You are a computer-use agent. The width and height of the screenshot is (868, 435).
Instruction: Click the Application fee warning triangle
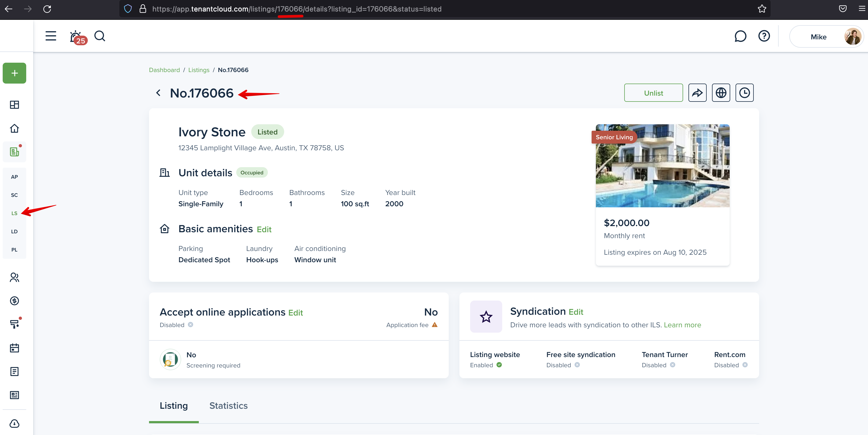435,325
